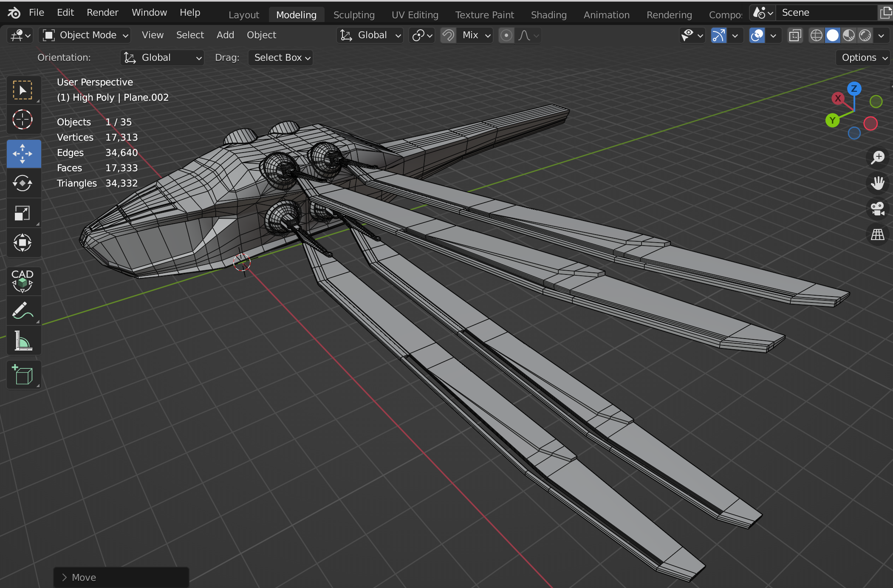Select the Rotate tool

[23, 184]
